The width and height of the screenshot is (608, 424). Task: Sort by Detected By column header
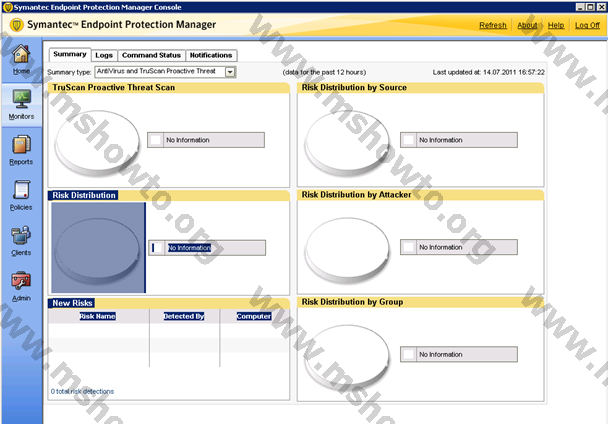[x=184, y=317]
